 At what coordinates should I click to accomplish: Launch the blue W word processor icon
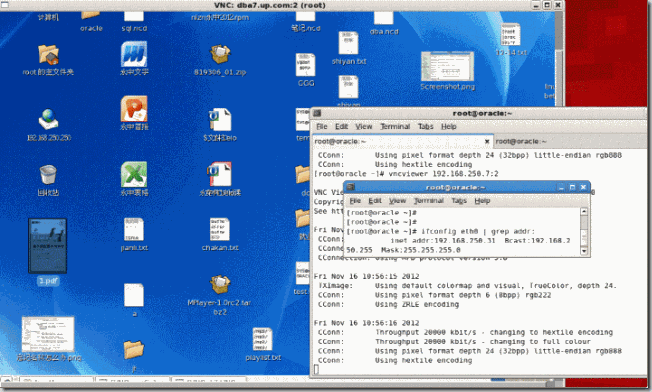coord(134,54)
